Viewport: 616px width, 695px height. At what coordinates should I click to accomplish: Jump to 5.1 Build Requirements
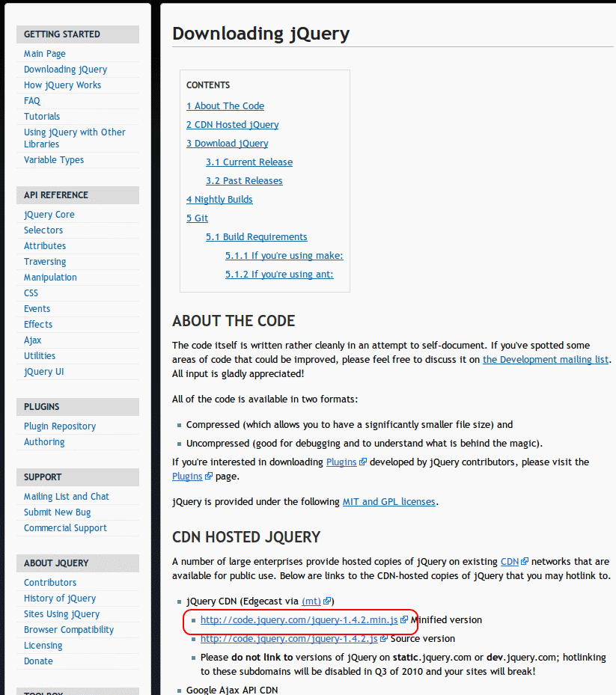pyautogui.click(x=256, y=236)
